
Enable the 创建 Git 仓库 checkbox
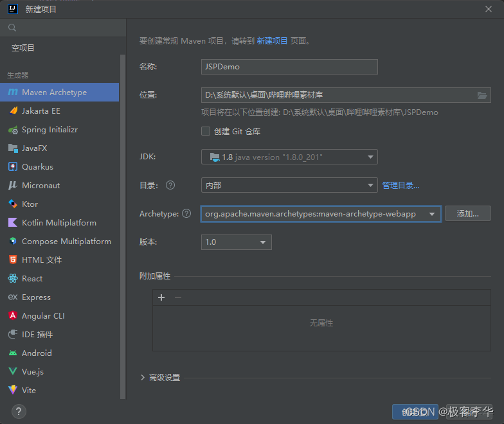pyautogui.click(x=206, y=131)
